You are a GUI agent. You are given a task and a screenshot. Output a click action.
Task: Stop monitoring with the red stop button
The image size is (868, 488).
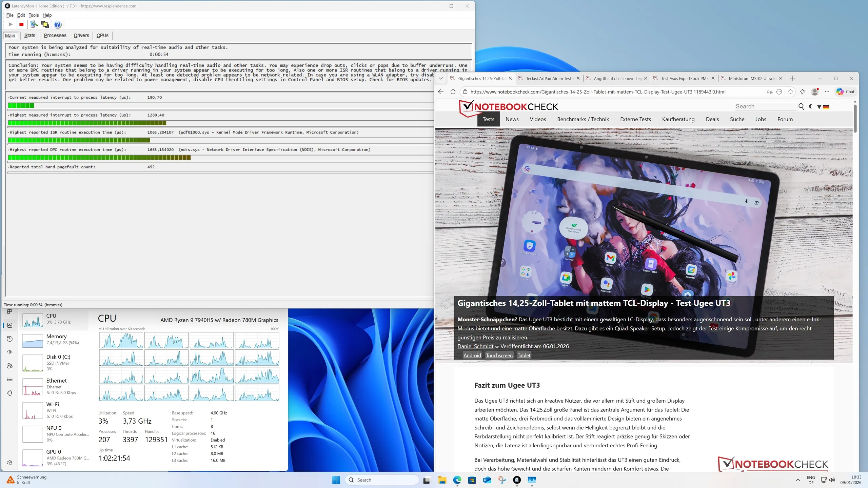[21, 24]
